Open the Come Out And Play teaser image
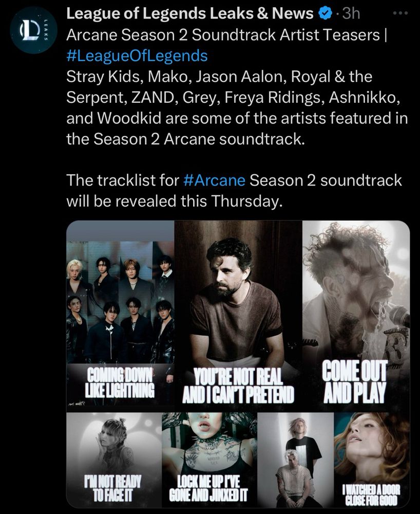This screenshot has width=420, height=514. (356, 316)
